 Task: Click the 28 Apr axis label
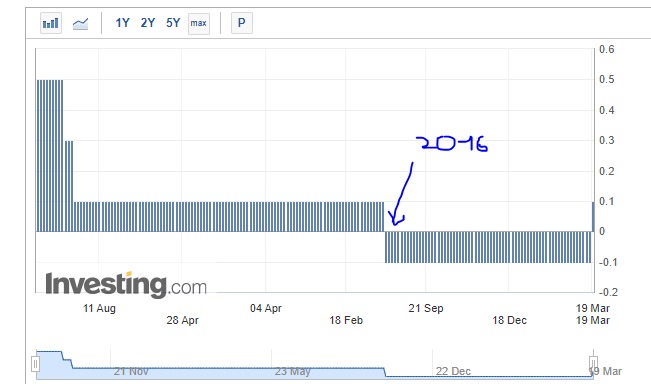click(182, 320)
